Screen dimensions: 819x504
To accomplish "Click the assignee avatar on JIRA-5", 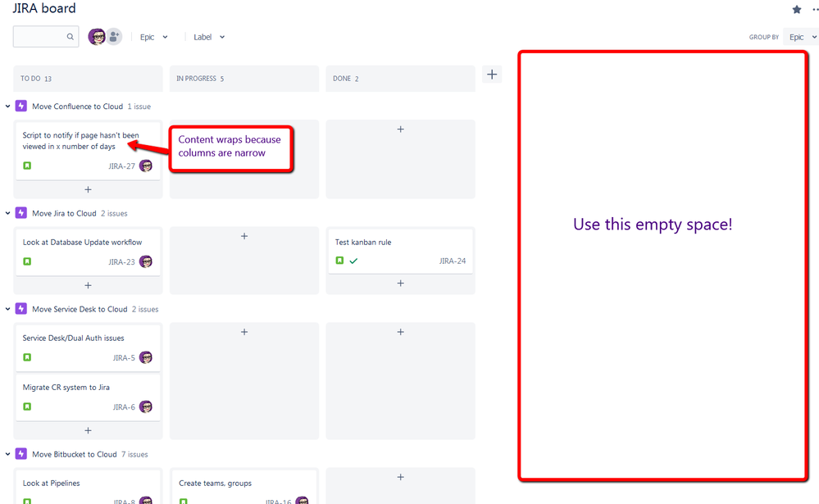I will coord(146,357).
